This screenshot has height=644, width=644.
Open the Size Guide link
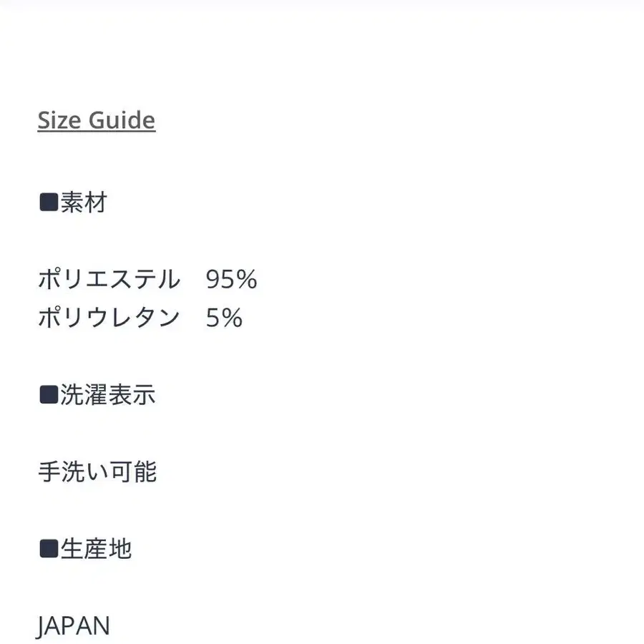tap(96, 120)
